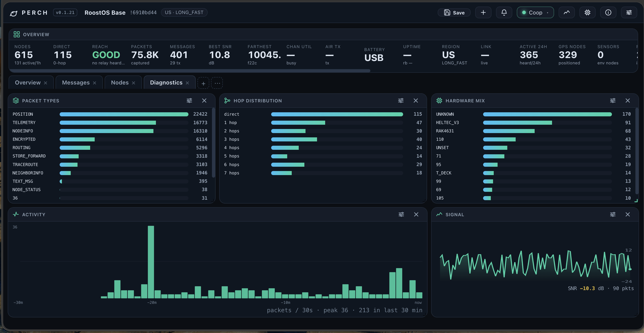
Task: Click the overview stats horizontal scrollbar
Action: click(x=190, y=71)
